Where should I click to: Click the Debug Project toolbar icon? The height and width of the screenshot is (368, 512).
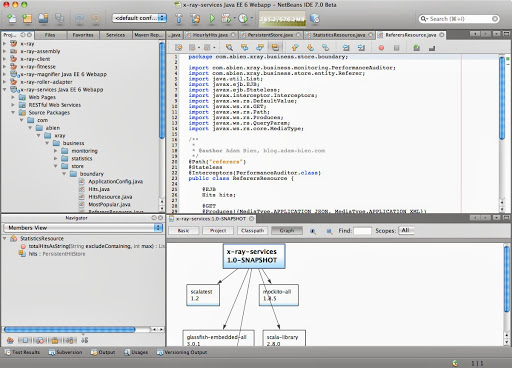point(226,18)
